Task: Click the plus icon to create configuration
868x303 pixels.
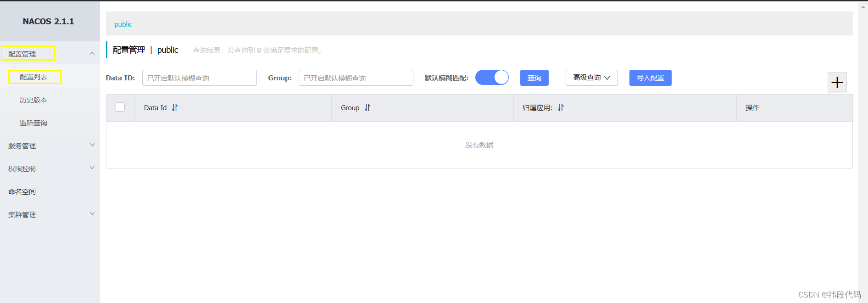Action: [837, 83]
